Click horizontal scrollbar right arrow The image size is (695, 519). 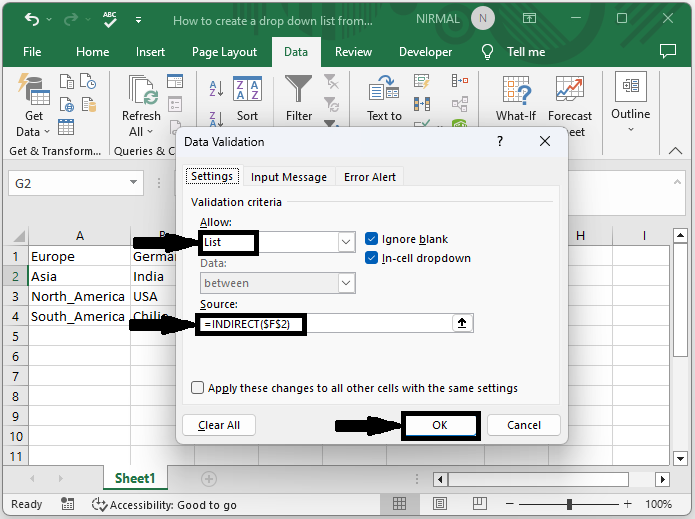pos(663,479)
